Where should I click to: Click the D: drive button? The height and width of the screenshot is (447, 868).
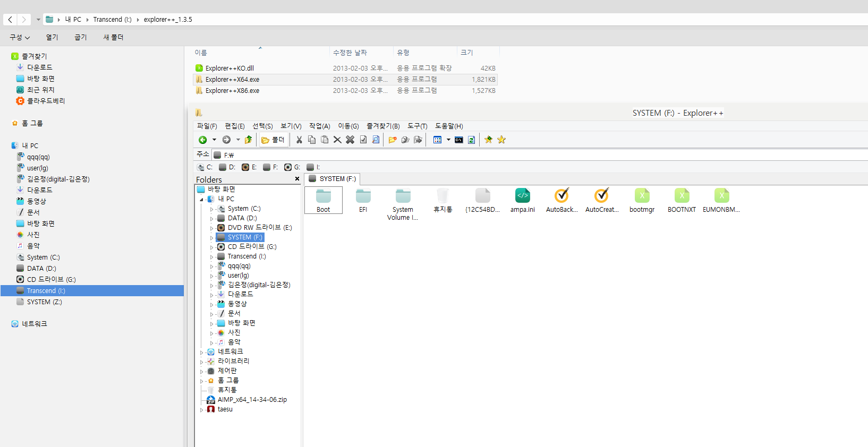point(227,167)
